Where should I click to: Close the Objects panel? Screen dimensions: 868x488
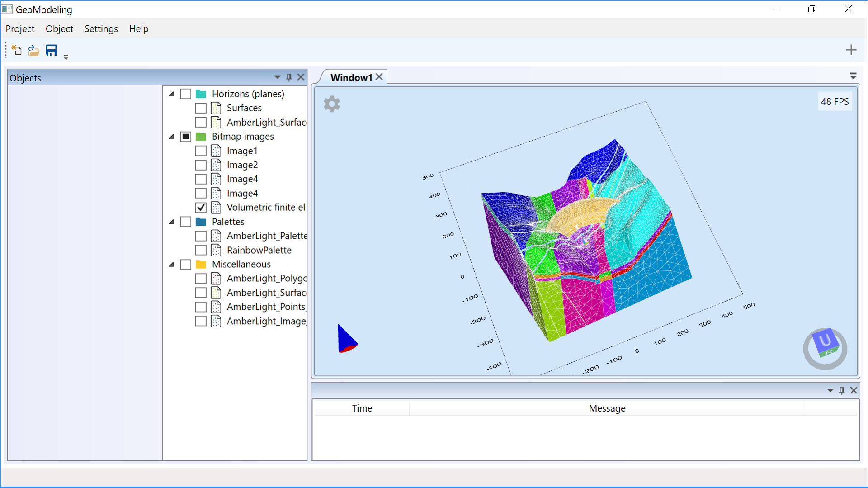(301, 77)
